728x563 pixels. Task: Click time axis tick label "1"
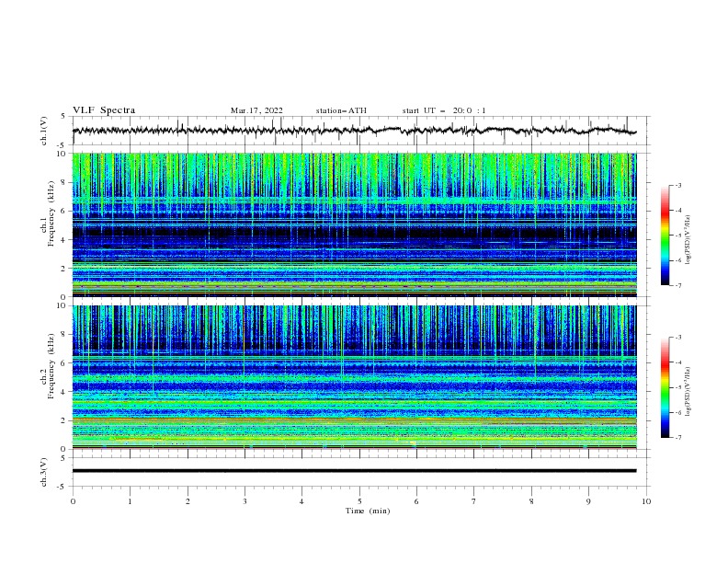click(130, 501)
